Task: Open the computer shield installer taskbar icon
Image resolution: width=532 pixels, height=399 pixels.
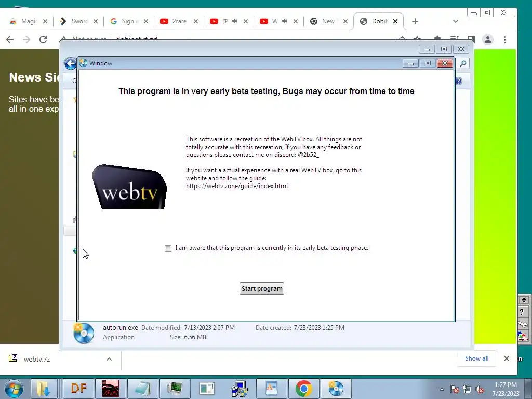Action: click(239, 389)
